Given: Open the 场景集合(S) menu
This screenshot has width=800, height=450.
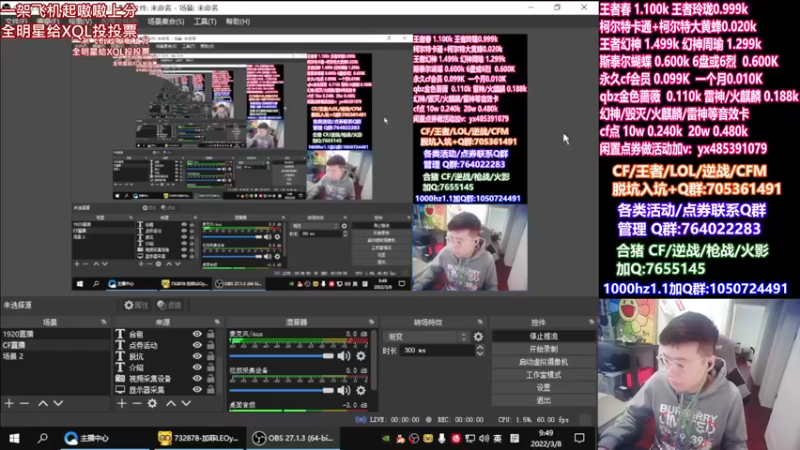Looking at the screenshot, I should [x=165, y=21].
